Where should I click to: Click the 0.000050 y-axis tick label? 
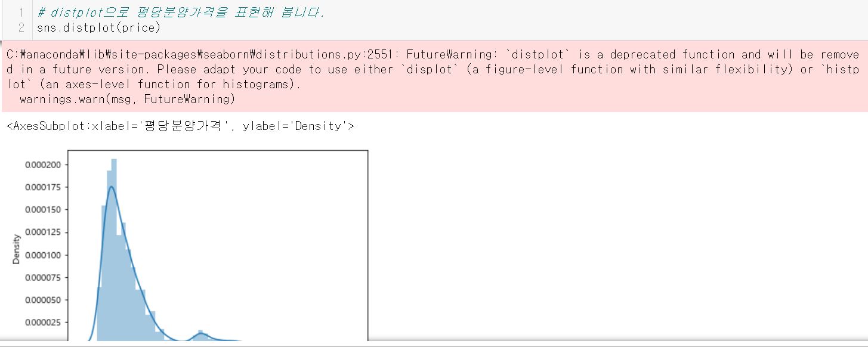click(47, 300)
